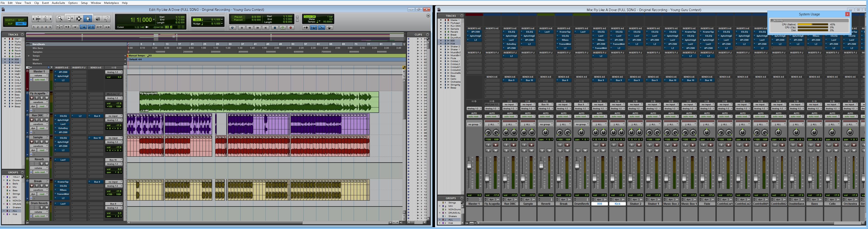This screenshot has width=868, height=229.
Task: Enable SHUFFLE edit mode
Action: (x=10, y=20)
